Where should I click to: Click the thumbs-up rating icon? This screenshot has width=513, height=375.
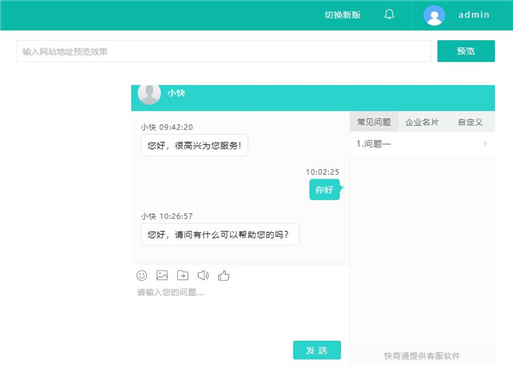click(224, 275)
